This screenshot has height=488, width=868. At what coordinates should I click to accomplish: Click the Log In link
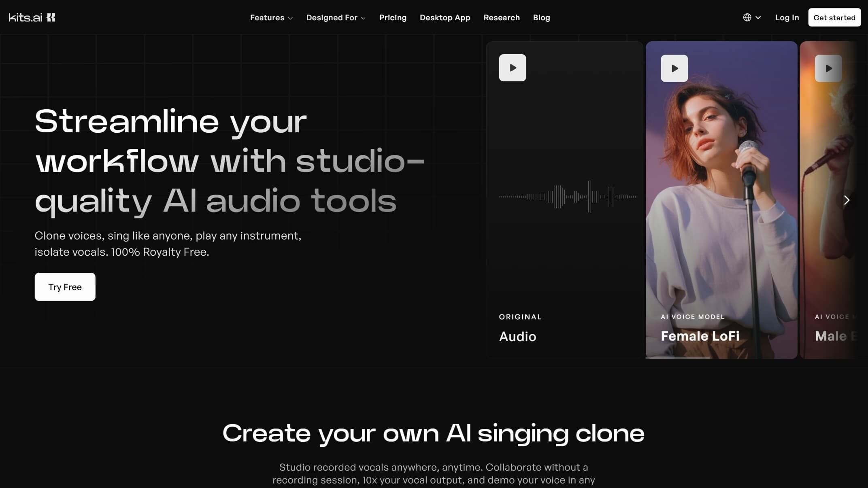pyautogui.click(x=787, y=17)
